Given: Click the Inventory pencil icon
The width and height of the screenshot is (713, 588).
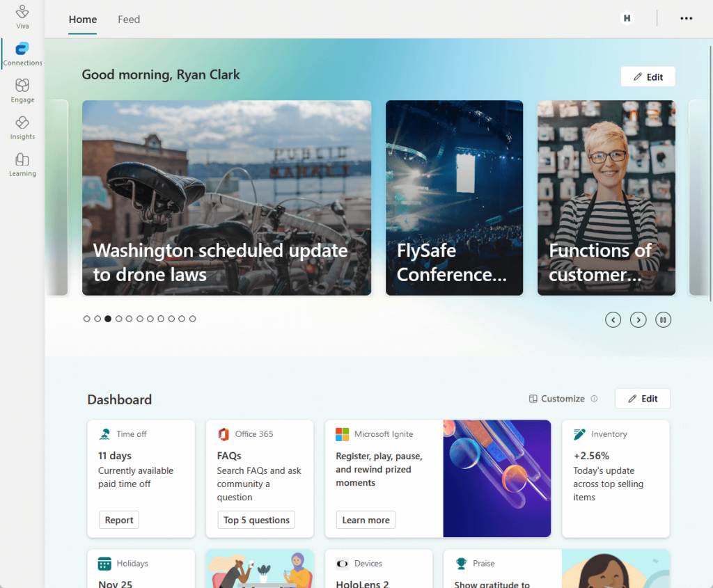Looking at the screenshot, I should click(579, 434).
